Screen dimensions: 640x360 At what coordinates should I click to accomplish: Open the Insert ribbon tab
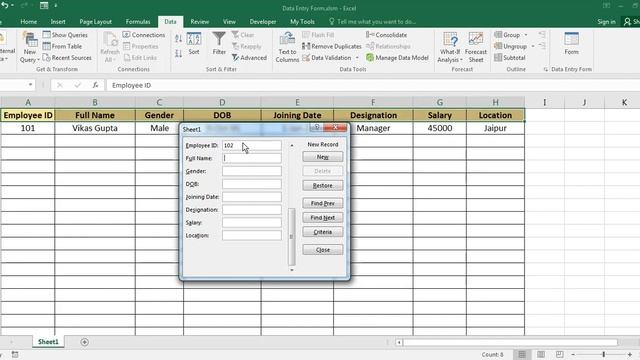58,22
